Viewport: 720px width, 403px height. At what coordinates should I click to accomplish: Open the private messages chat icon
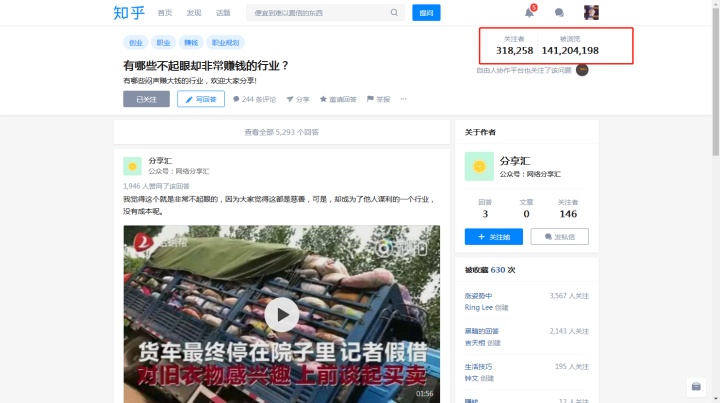pyautogui.click(x=559, y=12)
